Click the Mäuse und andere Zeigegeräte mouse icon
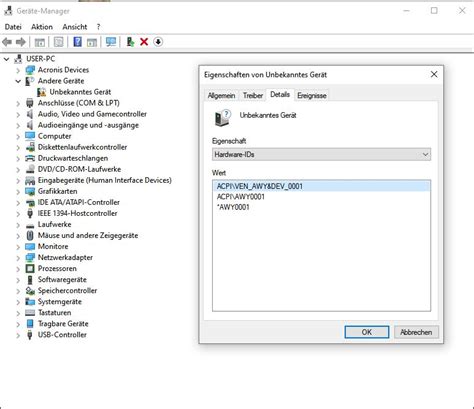Image resolution: width=474 pixels, height=409 pixels. click(x=30, y=235)
